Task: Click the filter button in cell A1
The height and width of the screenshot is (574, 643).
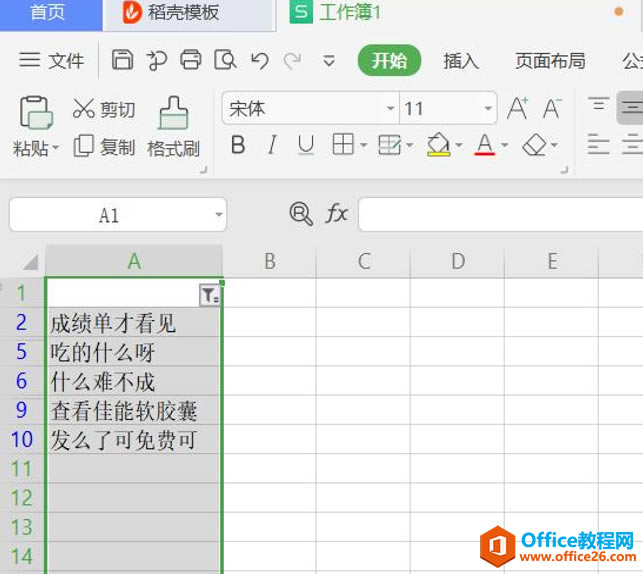Action: pos(210,295)
